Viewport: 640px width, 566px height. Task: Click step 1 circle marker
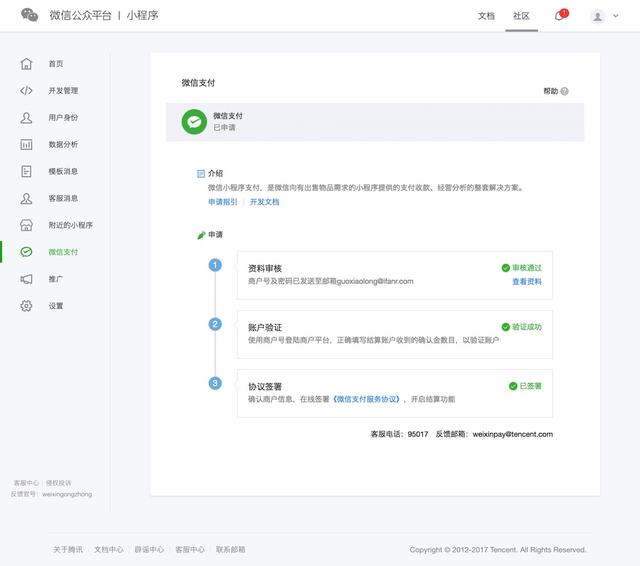pos(215,265)
